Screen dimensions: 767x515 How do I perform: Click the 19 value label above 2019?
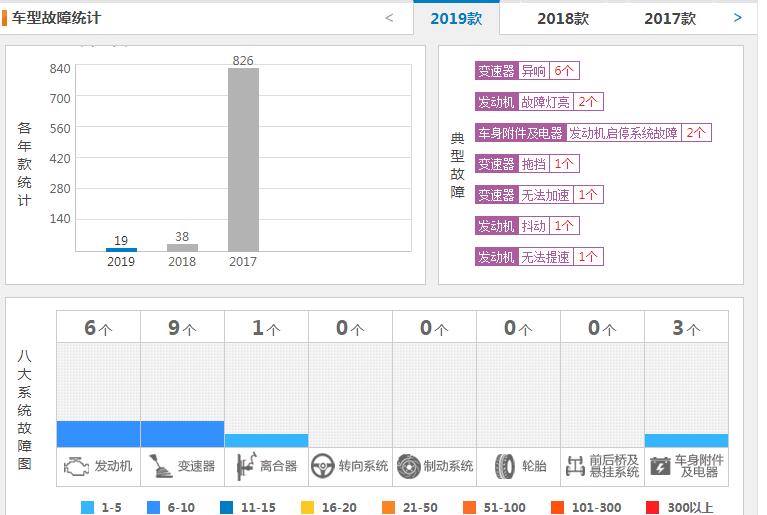pyautogui.click(x=121, y=241)
